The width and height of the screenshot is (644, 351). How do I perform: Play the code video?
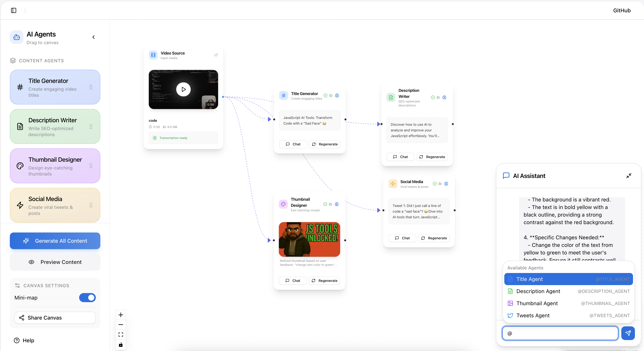point(183,89)
